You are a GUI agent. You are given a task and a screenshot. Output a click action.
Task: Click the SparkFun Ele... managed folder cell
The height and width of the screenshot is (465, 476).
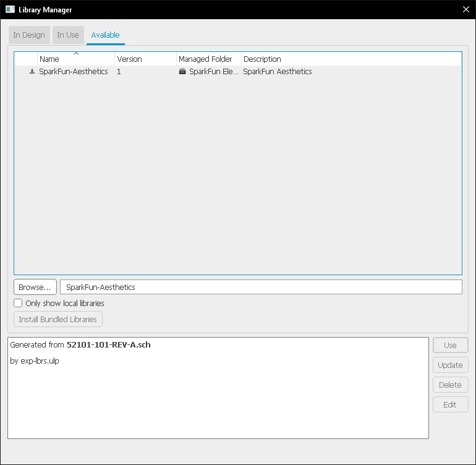coord(208,71)
